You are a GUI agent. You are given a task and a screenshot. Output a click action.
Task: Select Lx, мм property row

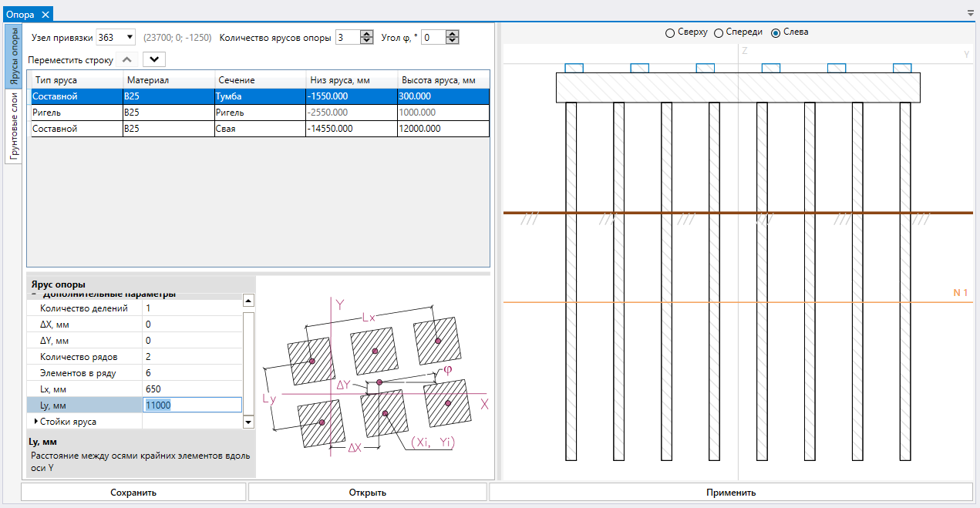pos(134,389)
